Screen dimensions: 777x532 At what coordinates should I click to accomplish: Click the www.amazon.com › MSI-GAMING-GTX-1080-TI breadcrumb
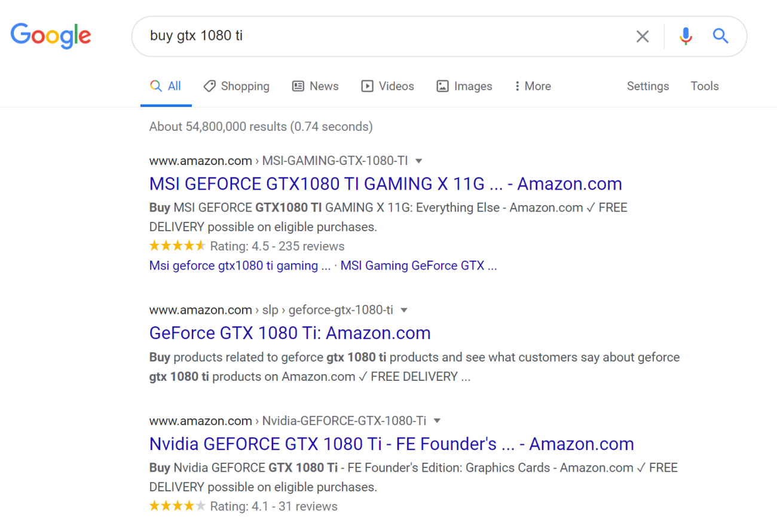point(279,161)
